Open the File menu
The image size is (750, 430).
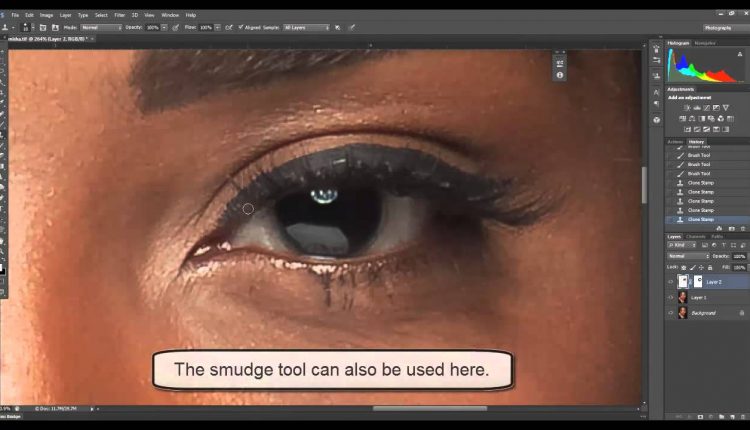15,15
